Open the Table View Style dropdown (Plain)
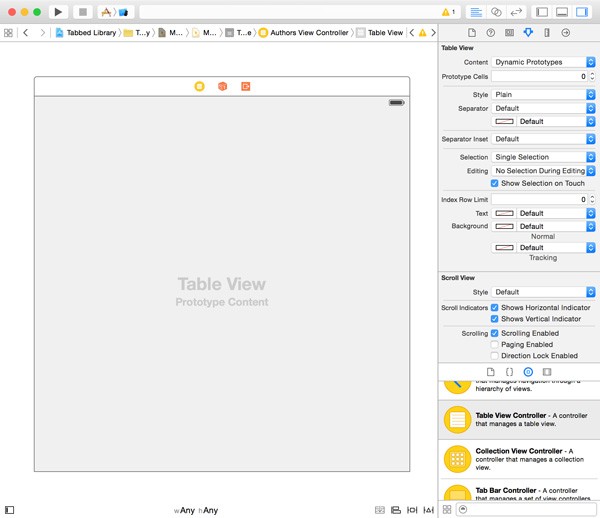The height and width of the screenshot is (518, 600). [543, 94]
